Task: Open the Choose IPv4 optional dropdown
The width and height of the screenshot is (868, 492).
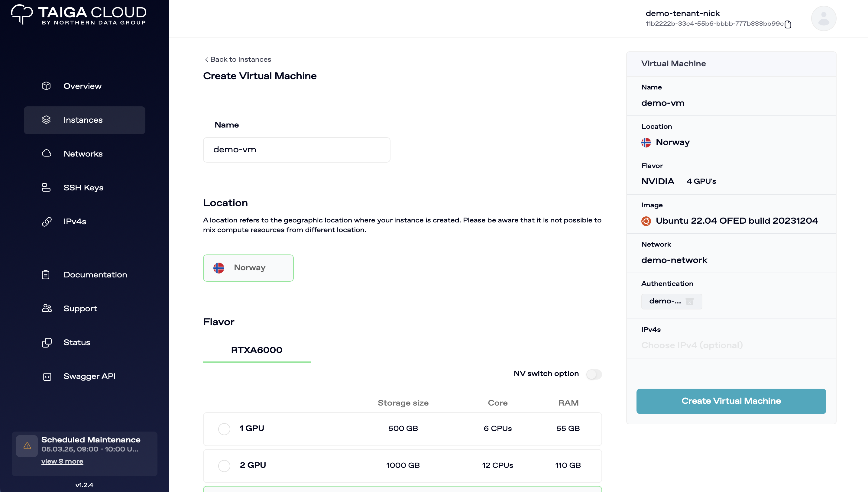Action: tap(691, 345)
